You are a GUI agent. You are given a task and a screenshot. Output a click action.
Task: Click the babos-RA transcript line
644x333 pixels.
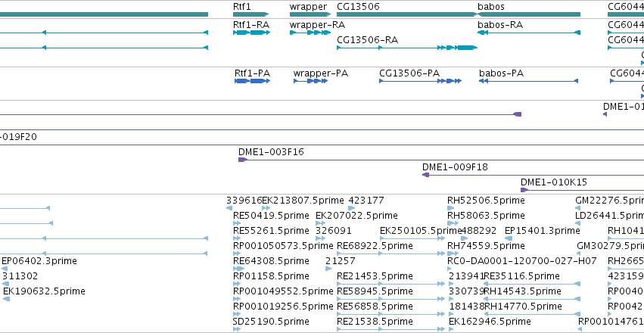(x=529, y=33)
